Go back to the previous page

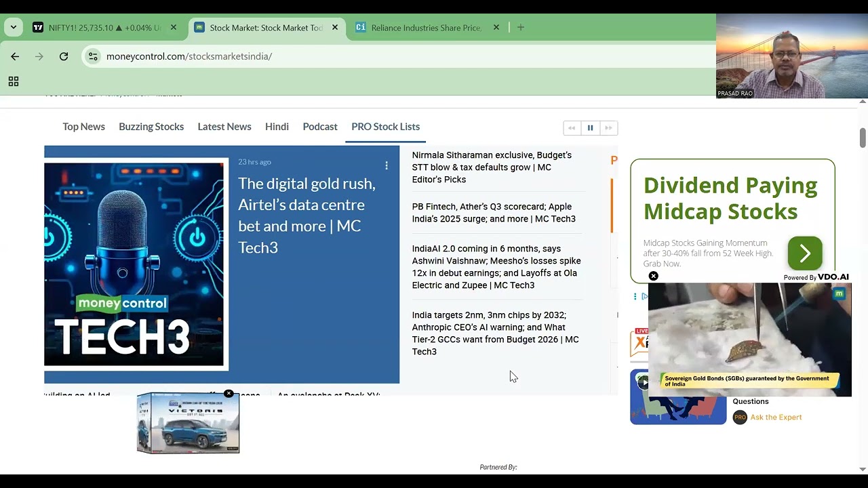(15, 56)
